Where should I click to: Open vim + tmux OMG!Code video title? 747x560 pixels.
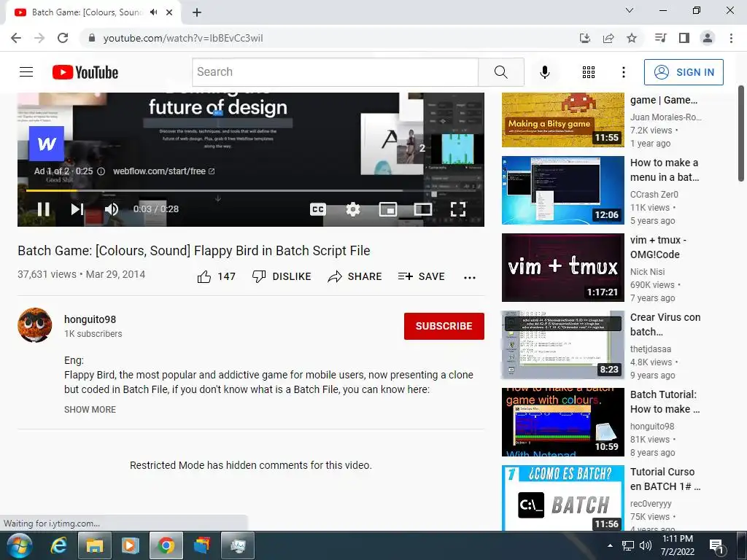coord(658,247)
